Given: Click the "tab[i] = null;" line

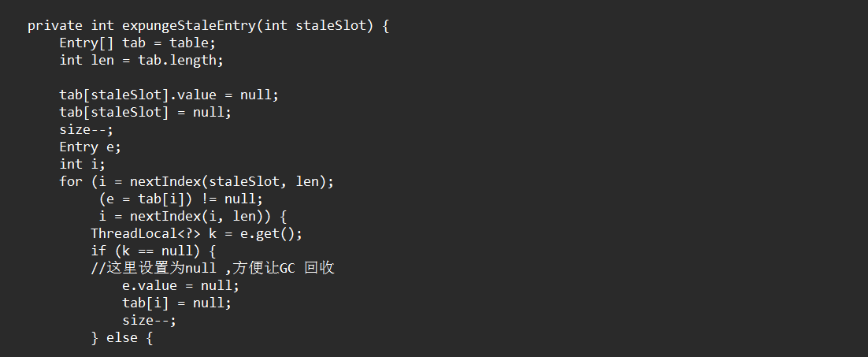Looking at the screenshot, I should [176, 303].
